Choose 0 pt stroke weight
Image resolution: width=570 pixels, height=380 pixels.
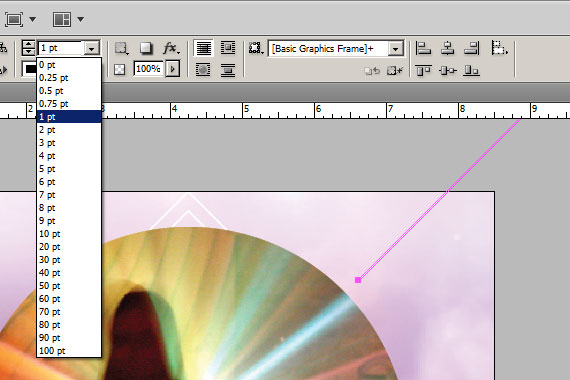point(69,65)
